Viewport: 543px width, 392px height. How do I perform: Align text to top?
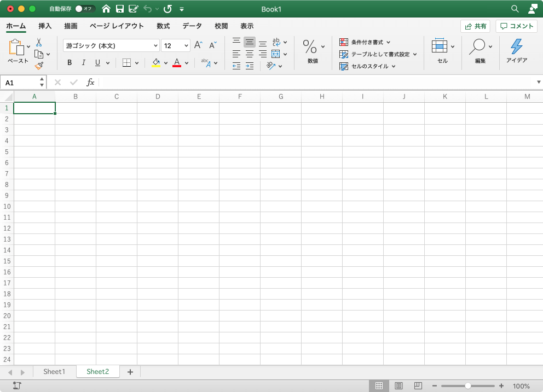click(x=236, y=42)
